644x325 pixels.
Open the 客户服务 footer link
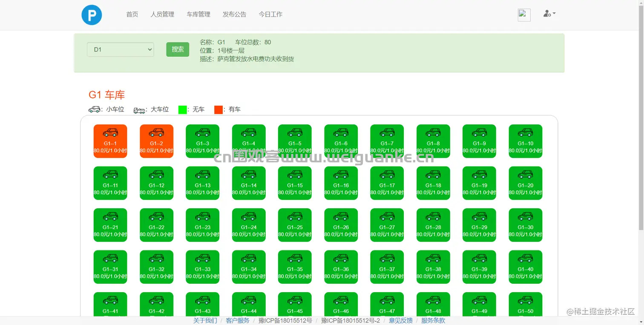coord(238,321)
